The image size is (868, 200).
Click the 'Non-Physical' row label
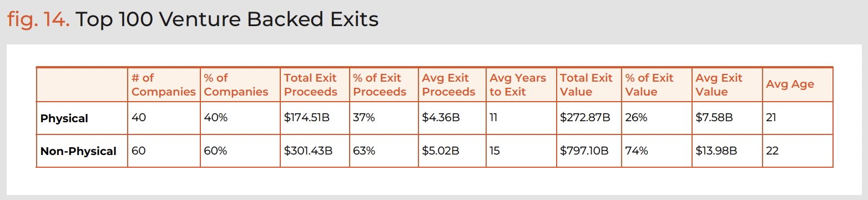click(78, 151)
